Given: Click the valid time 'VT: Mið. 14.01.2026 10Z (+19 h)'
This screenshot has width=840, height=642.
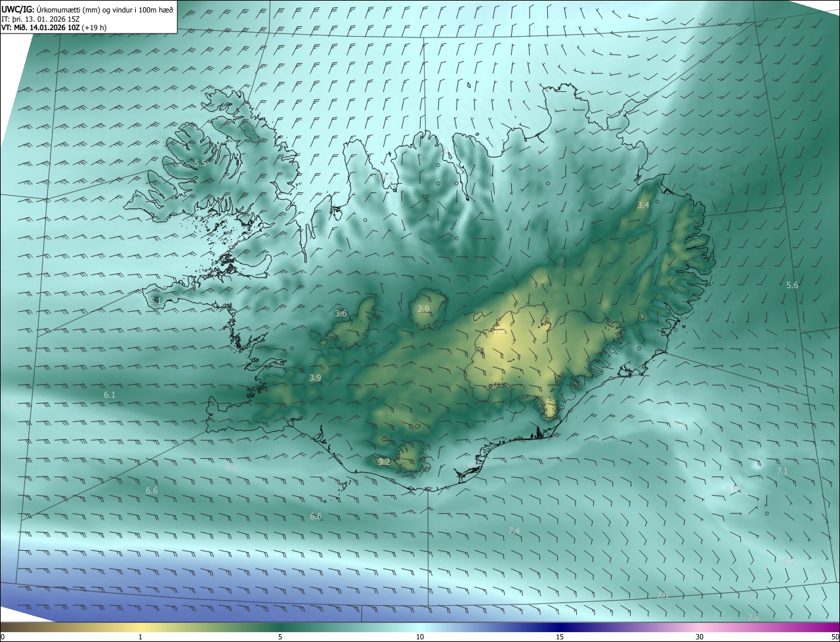Looking at the screenshot, I should click(x=54, y=28).
